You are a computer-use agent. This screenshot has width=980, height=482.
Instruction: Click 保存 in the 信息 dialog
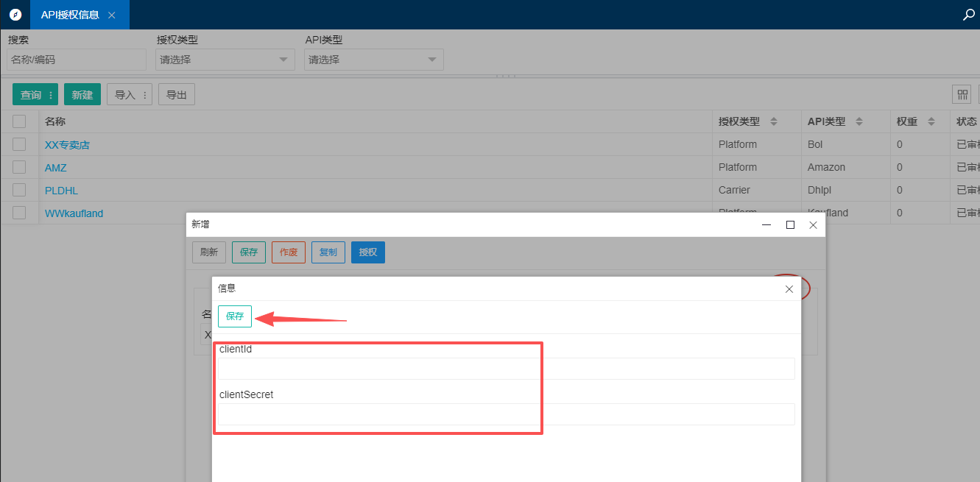click(235, 316)
